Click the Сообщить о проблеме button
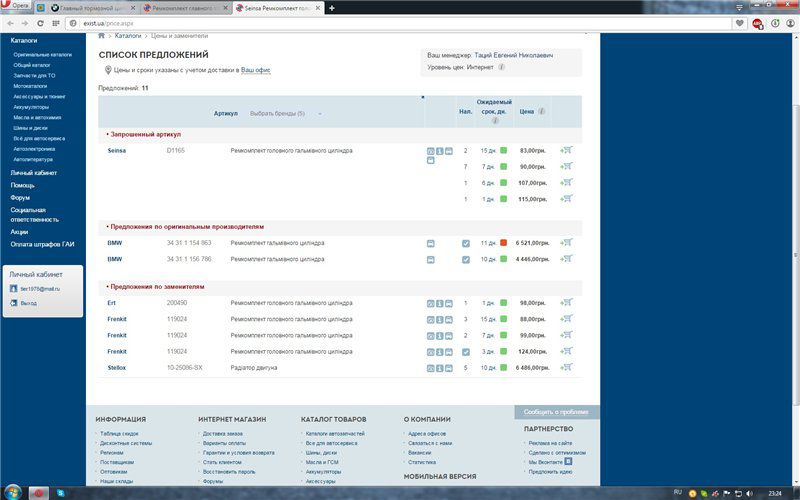The height and width of the screenshot is (500, 800). [x=556, y=412]
